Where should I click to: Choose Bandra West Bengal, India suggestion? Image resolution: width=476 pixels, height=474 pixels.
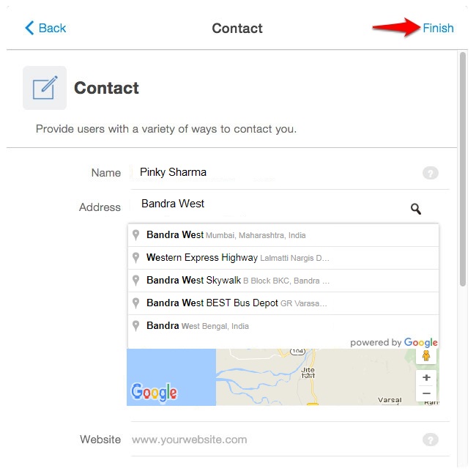pyautogui.click(x=283, y=326)
